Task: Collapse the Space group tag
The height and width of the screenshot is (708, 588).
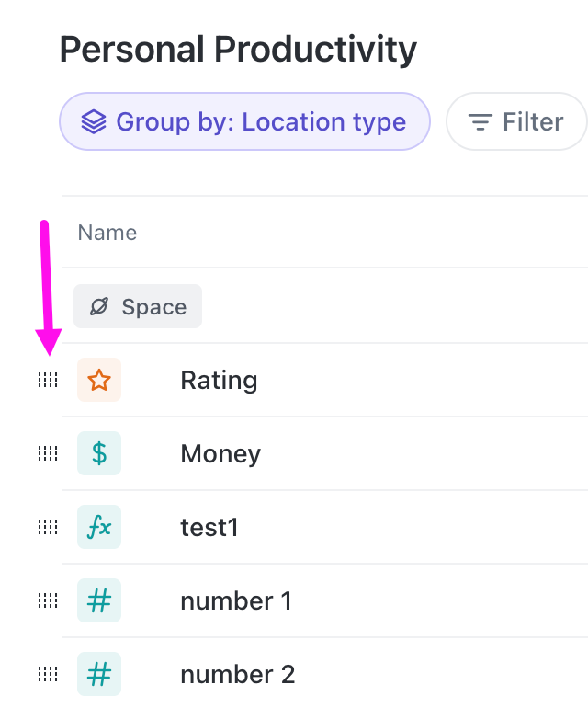Action: click(x=138, y=307)
